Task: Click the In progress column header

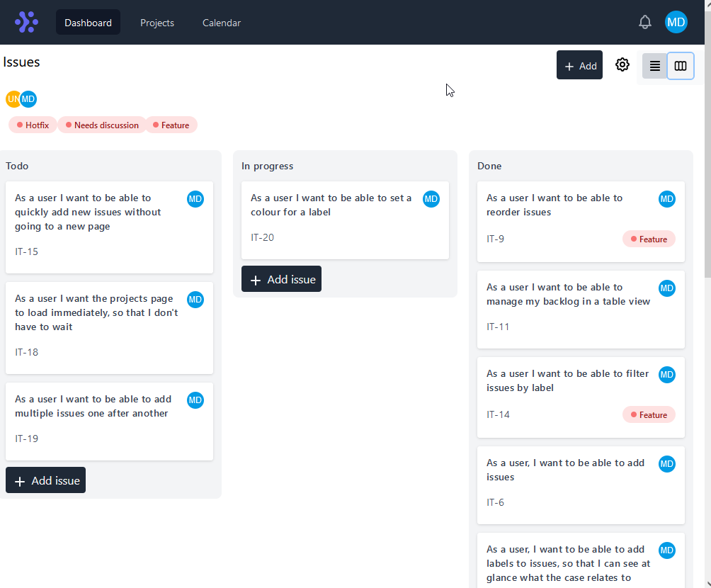Action: 268,166
